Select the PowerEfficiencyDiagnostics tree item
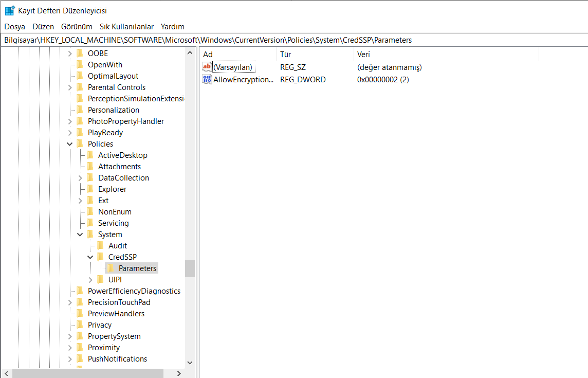 pos(134,291)
